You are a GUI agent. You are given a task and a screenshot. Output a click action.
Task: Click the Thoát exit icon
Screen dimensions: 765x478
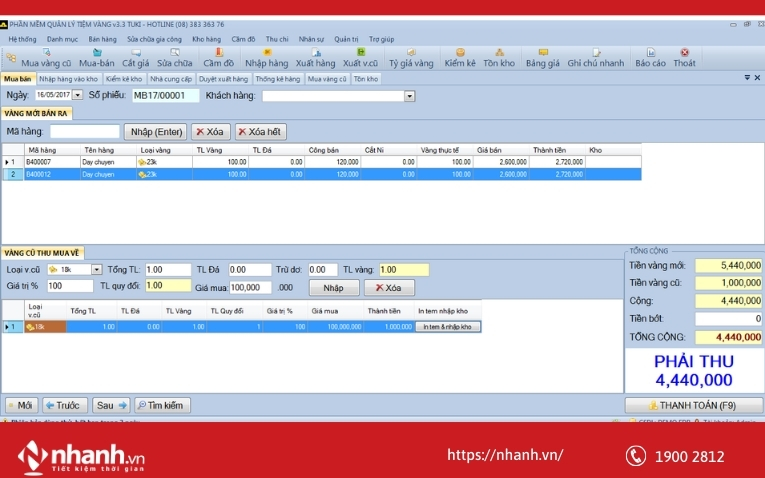tap(685, 57)
